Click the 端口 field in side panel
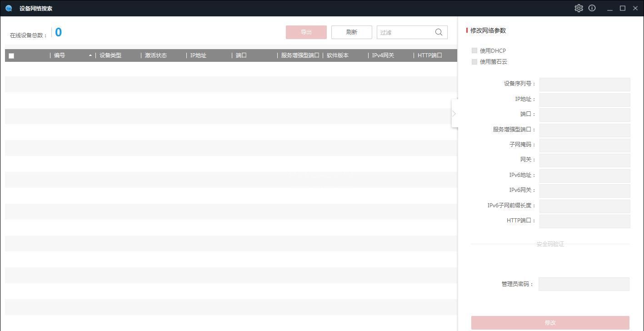Viewport: 644px width, 331px height. pyautogui.click(x=584, y=115)
